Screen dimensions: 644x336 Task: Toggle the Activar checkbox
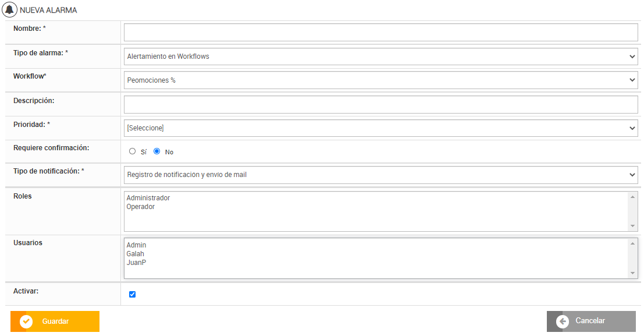pos(133,295)
